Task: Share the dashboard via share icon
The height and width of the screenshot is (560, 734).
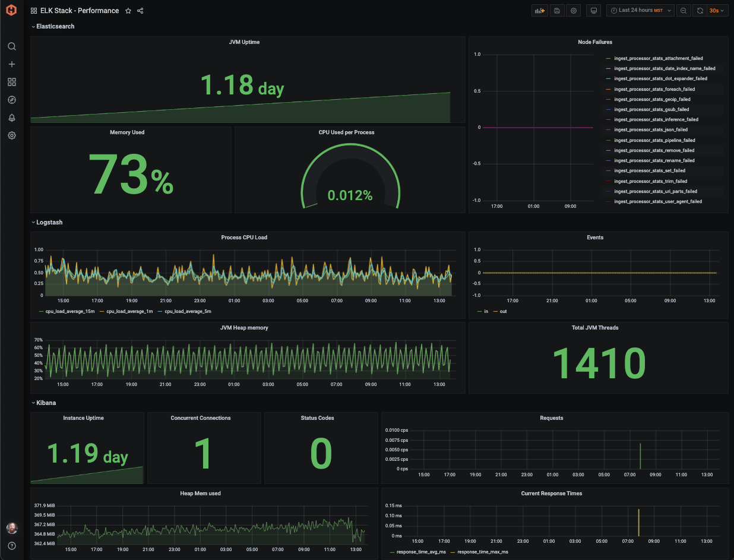Action: (140, 11)
